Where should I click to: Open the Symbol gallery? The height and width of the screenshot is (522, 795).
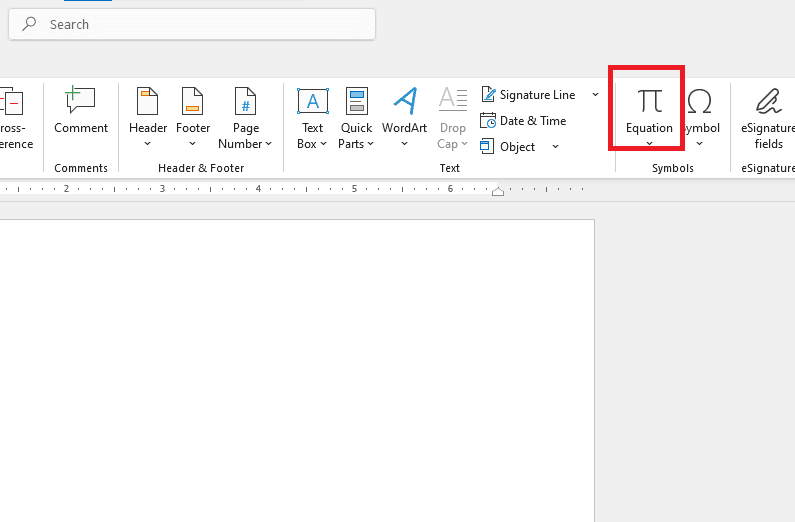pyautogui.click(x=700, y=118)
